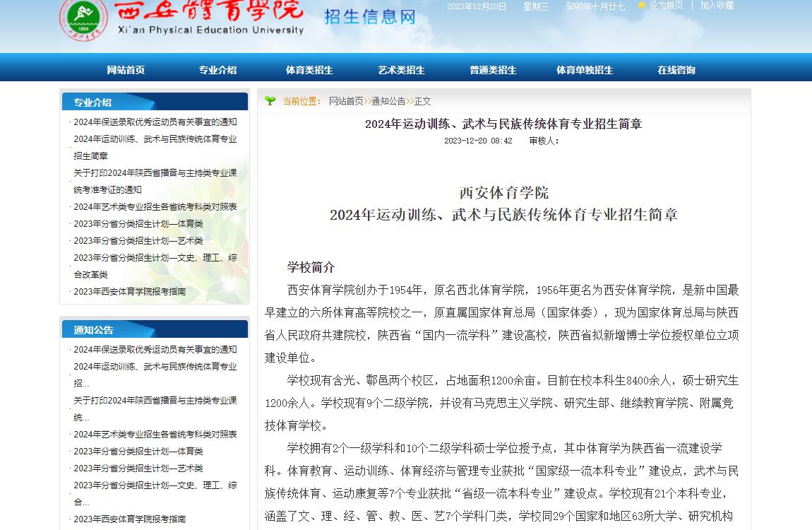This screenshot has height=530, width=812.
Task: Click 网站首页 in the breadcrumb path
Action: point(346,101)
